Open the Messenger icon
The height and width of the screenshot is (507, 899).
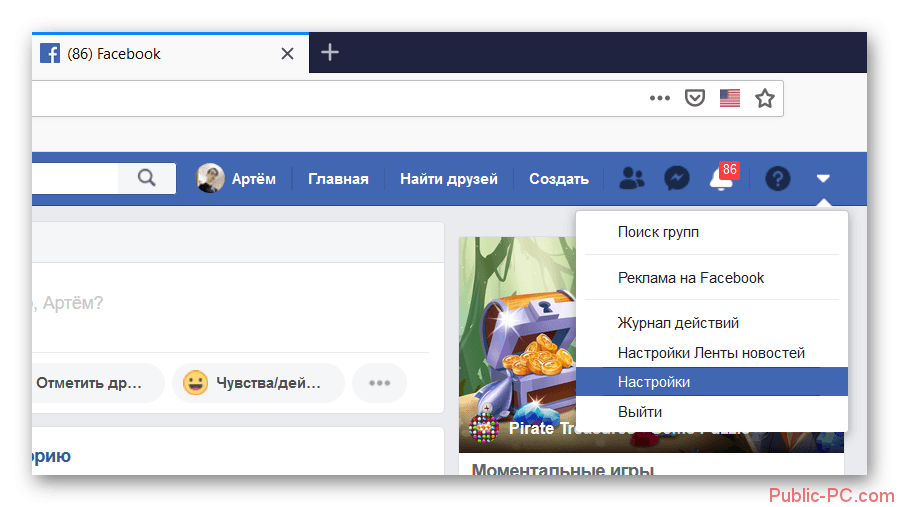[676, 179]
